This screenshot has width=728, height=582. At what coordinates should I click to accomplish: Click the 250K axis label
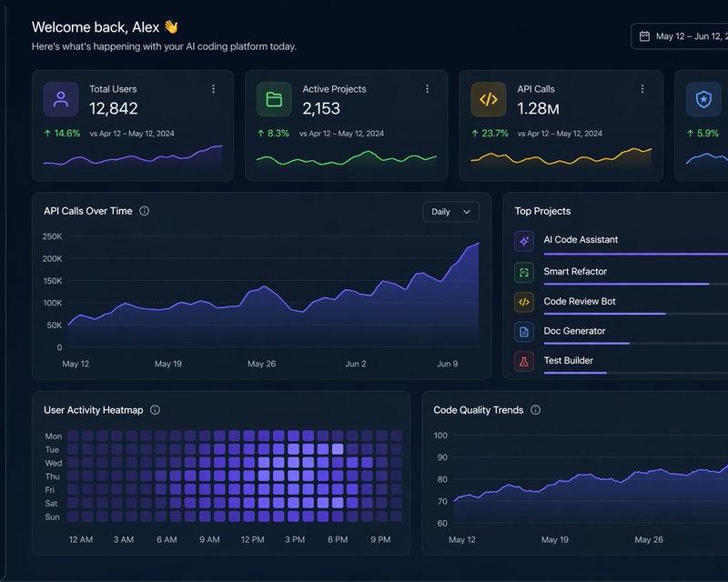coord(52,236)
